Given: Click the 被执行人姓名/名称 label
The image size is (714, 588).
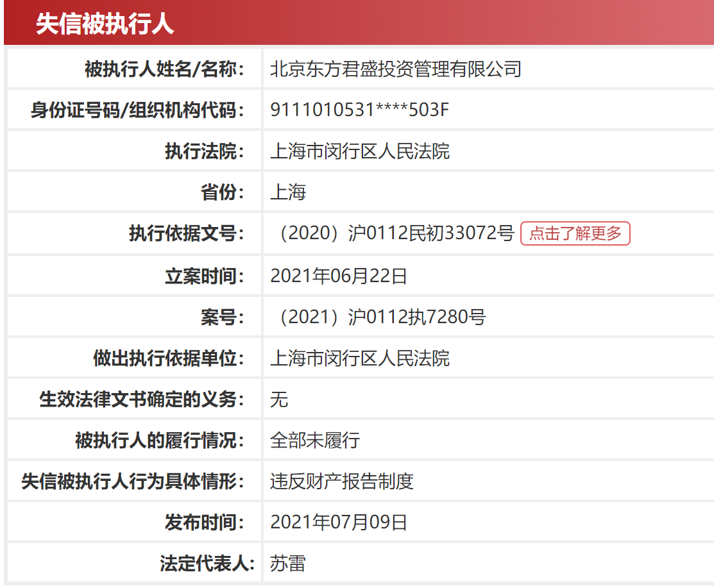Looking at the screenshot, I should click(164, 69).
